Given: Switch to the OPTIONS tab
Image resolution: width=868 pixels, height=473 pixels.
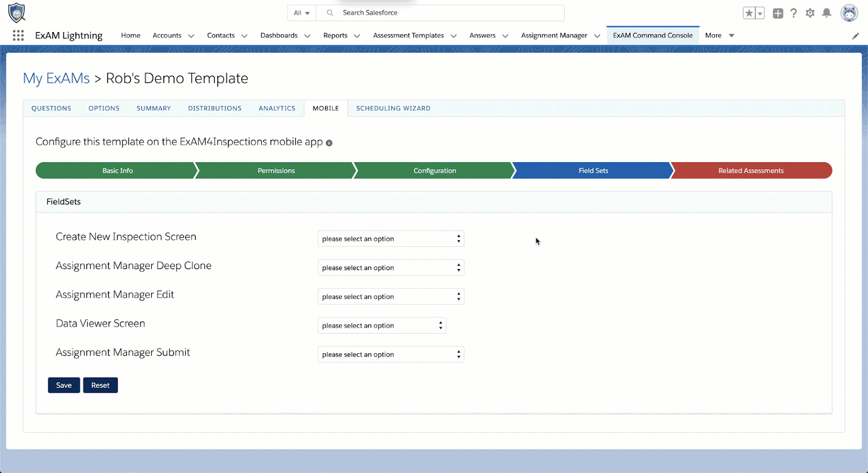Looking at the screenshot, I should coord(104,108).
